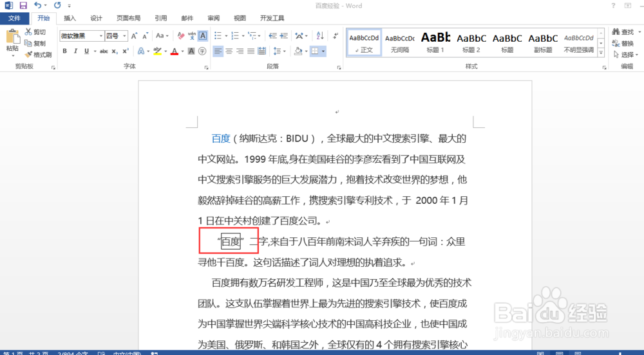Switch to the Review (审阅) tab
644x355 pixels.
pyautogui.click(x=213, y=18)
